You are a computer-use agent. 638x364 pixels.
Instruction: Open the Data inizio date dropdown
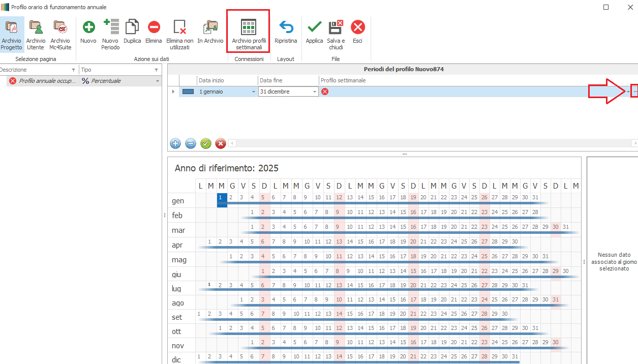point(254,92)
